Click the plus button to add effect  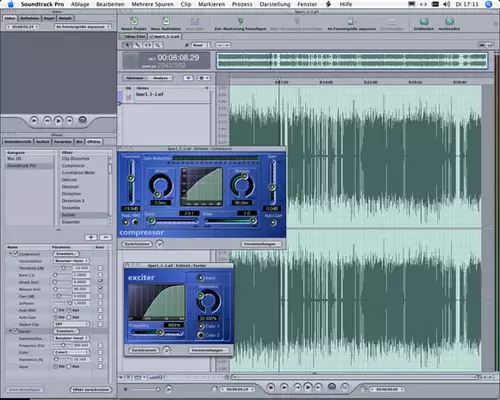point(91,237)
